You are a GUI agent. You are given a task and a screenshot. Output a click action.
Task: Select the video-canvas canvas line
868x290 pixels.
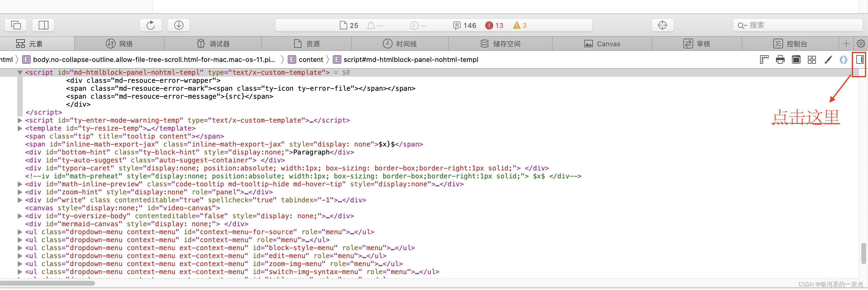tap(122, 208)
